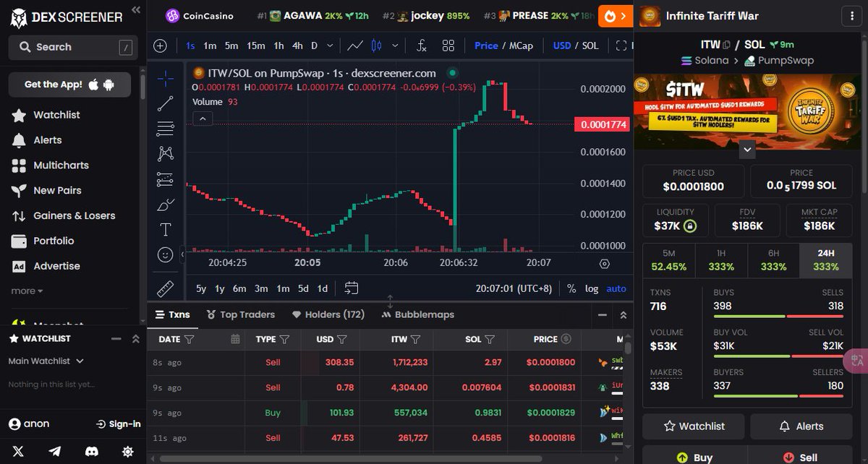Switch to Holders (172) tab

point(328,314)
